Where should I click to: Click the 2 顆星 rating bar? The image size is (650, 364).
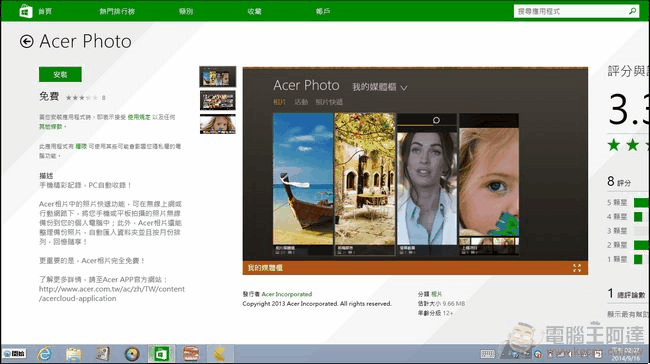641,245
